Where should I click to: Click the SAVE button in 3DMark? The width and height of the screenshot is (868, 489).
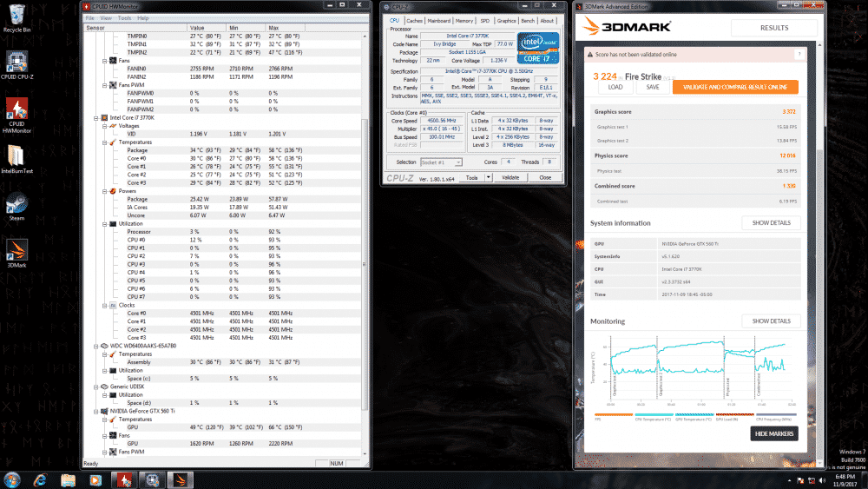coord(653,87)
